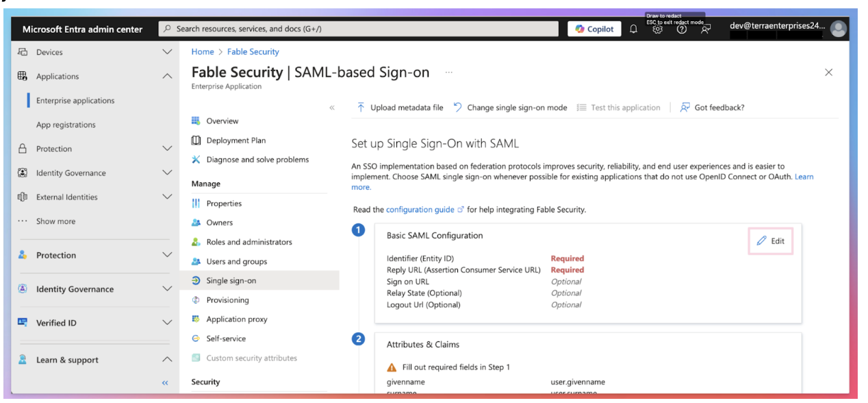Click the Reply URL (Assertion Consumer Service URL) label
This screenshot has height=403, width=868.
tap(463, 270)
